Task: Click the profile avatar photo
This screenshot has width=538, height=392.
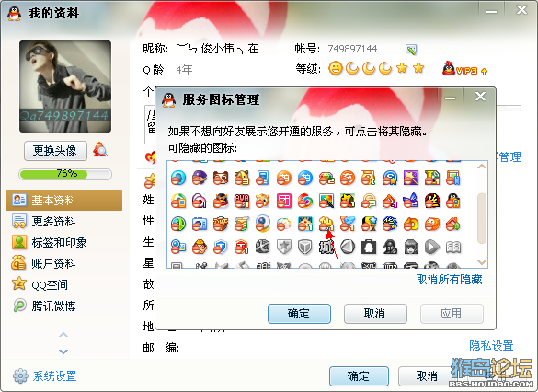Action: pyautogui.click(x=65, y=86)
